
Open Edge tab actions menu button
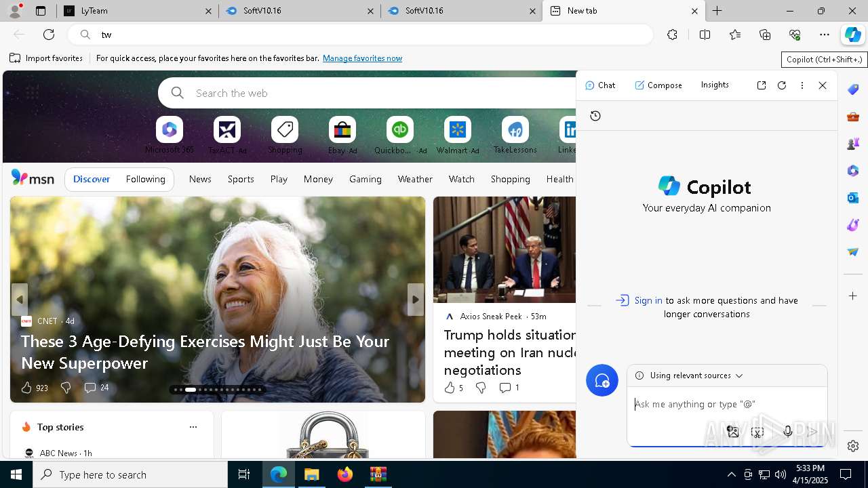(41, 11)
